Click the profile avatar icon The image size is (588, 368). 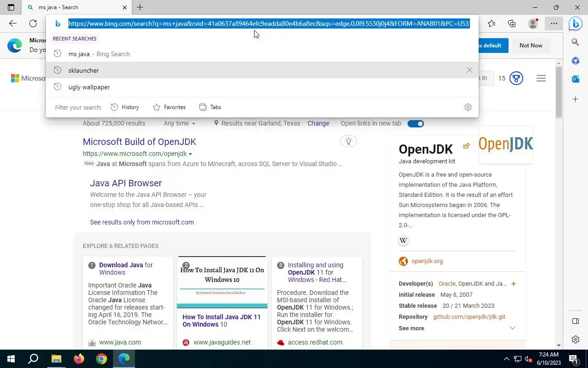click(x=533, y=23)
